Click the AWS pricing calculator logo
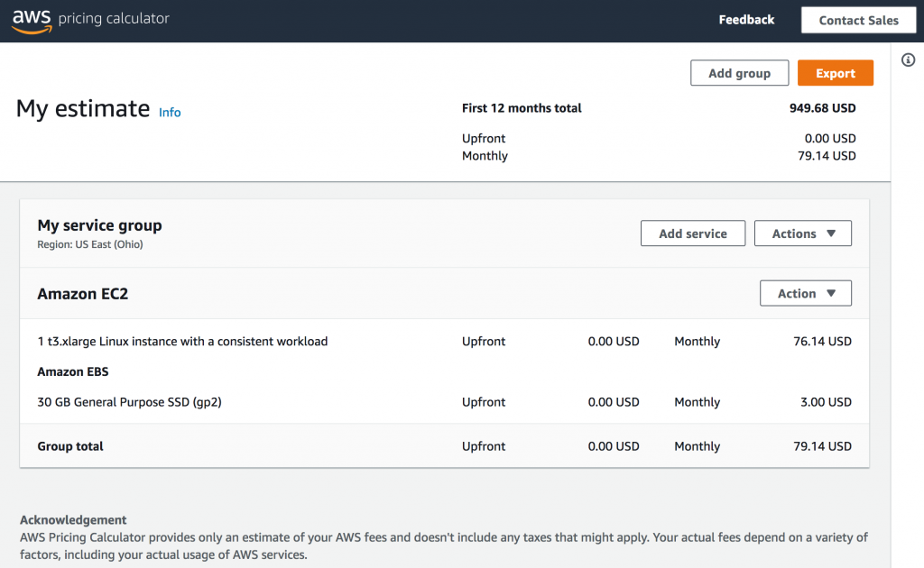 click(90, 18)
